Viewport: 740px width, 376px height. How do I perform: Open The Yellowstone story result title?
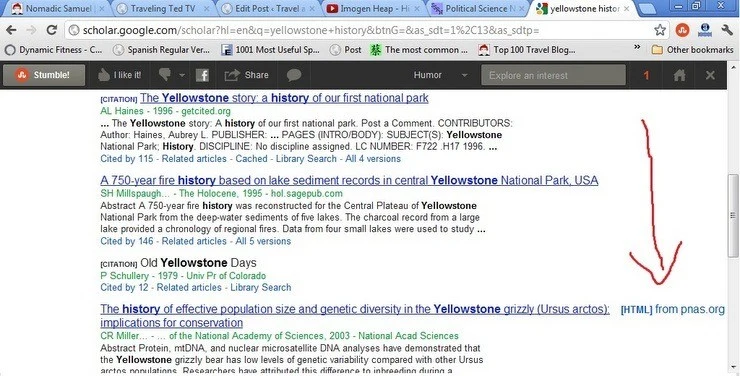click(284, 98)
